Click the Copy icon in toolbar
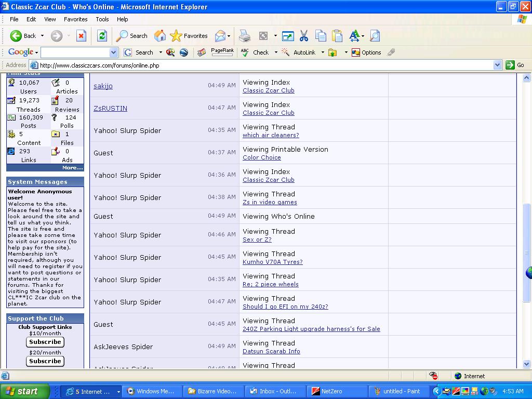 (320, 36)
